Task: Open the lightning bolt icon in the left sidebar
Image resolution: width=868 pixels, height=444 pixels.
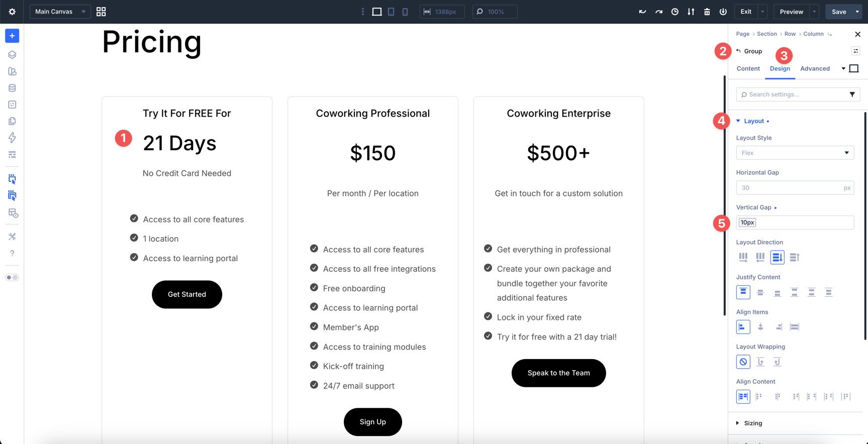Action: 12,138
